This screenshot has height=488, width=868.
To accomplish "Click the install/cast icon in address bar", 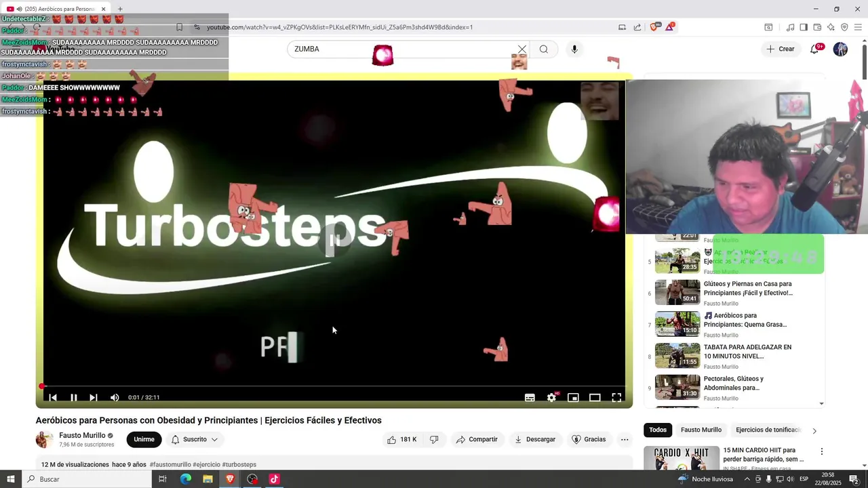I will [x=622, y=27].
